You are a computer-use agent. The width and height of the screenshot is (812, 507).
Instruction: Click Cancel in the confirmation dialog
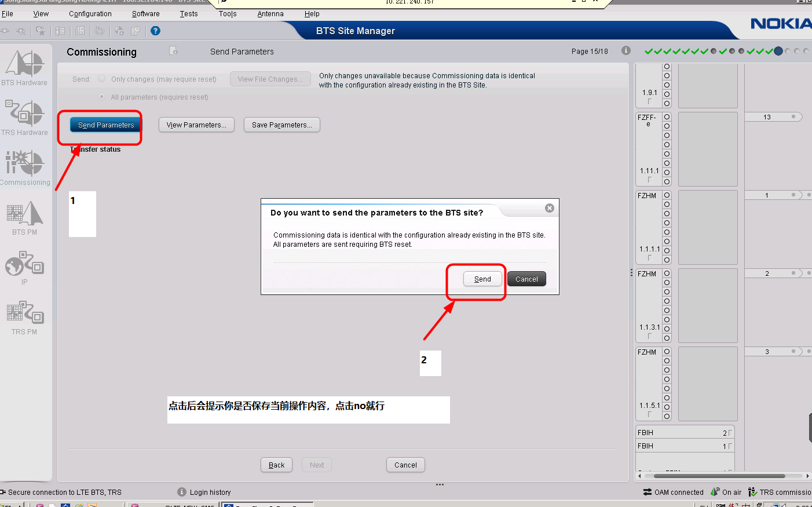(x=526, y=279)
